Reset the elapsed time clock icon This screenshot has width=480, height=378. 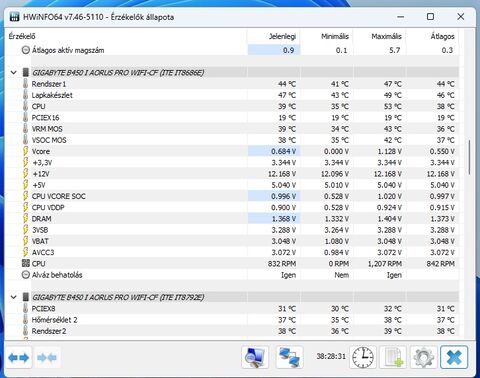point(363,357)
